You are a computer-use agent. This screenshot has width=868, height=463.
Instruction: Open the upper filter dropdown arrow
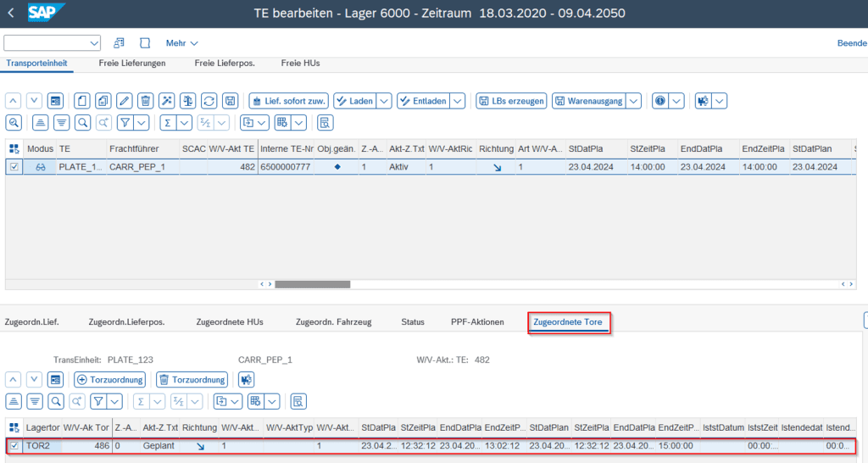(142, 123)
